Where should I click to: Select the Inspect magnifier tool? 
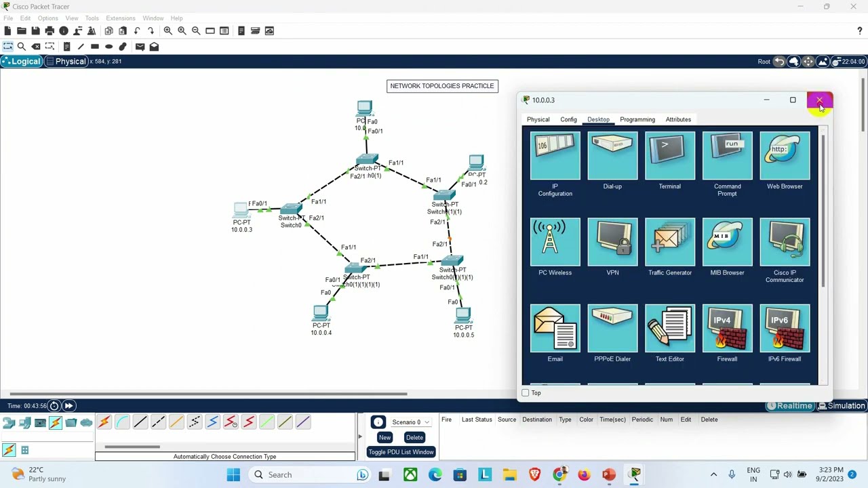click(22, 47)
